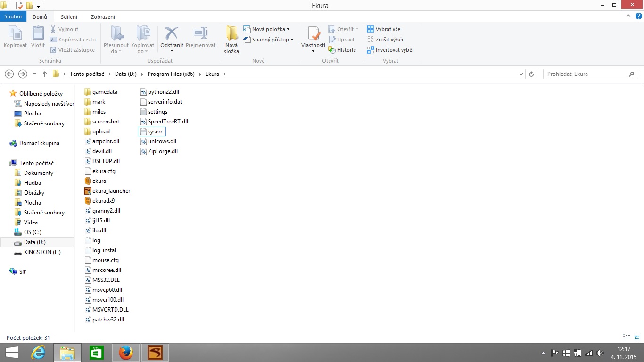Open the gamedata folder
This screenshot has height=362, width=644.
tap(104, 92)
